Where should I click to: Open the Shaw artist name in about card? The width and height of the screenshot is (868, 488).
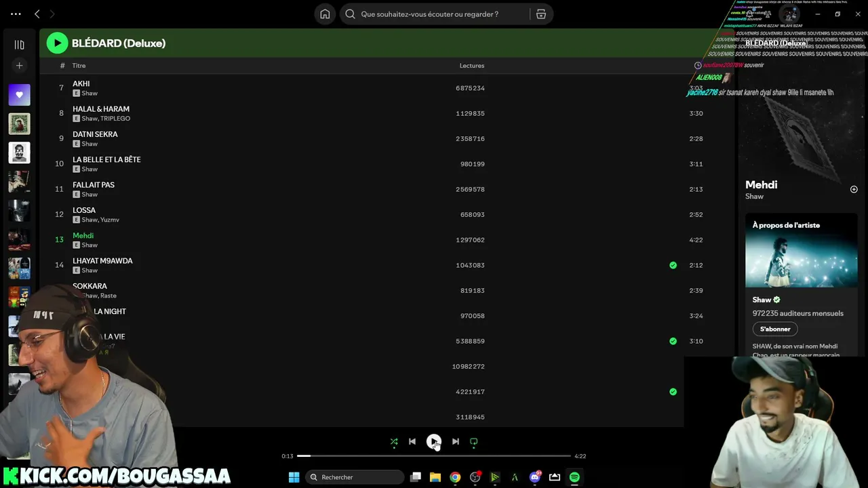click(x=762, y=300)
